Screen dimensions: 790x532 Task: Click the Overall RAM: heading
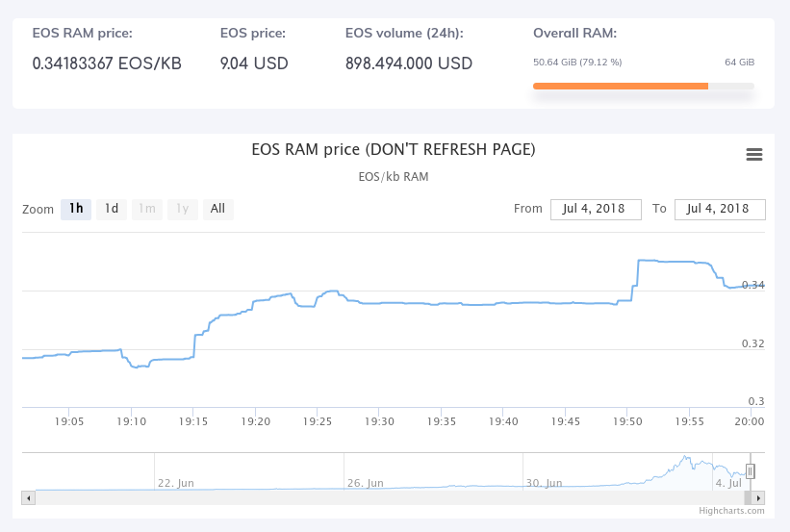pyautogui.click(x=574, y=34)
